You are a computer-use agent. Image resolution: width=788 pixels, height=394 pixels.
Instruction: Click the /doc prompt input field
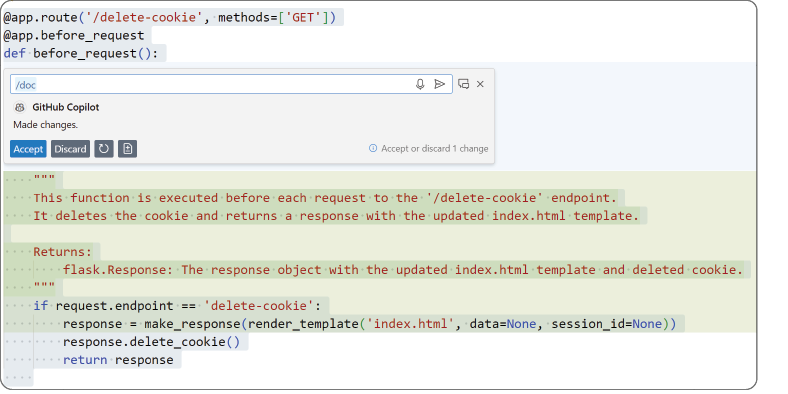[231, 84]
